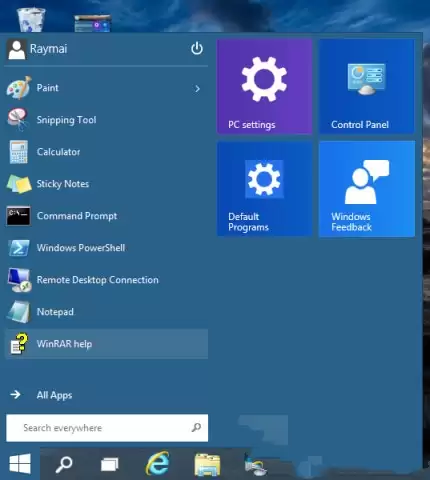Open the Control Panel tile
The height and width of the screenshot is (480, 430).
367,86
